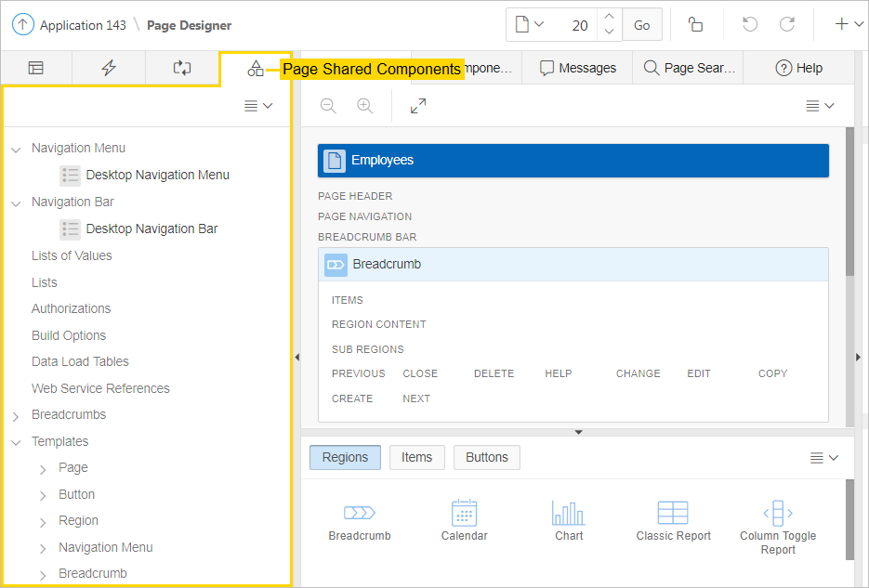The height and width of the screenshot is (588, 869).
Task: Open the Processing tab icon
Action: (182, 68)
